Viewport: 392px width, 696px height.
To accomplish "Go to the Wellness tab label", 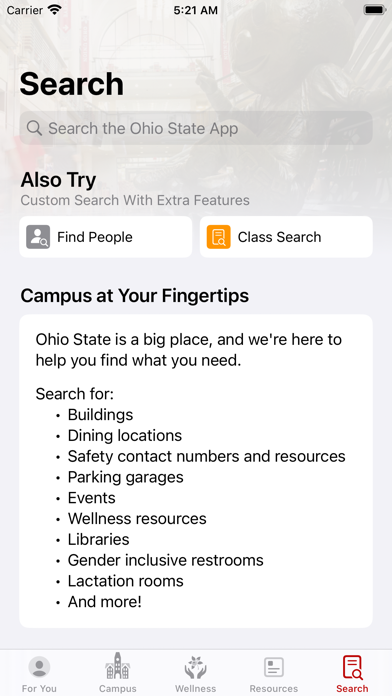I will coord(196,688).
